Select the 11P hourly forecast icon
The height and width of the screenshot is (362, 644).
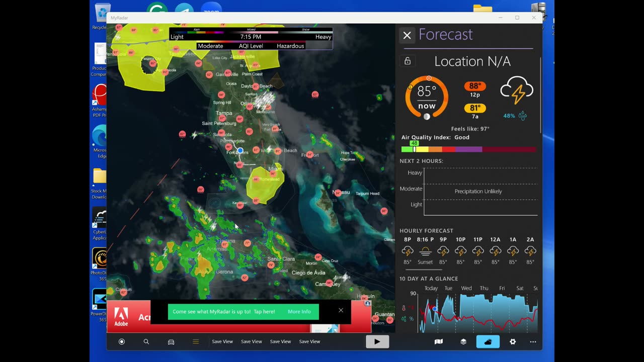pyautogui.click(x=478, y=251)
